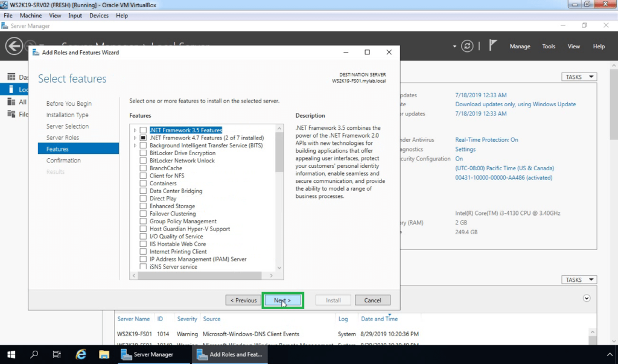Open dropdown arrow beside refresh icon
The height and width of the screenshot is (364, 618).
[x=454, y=46]
